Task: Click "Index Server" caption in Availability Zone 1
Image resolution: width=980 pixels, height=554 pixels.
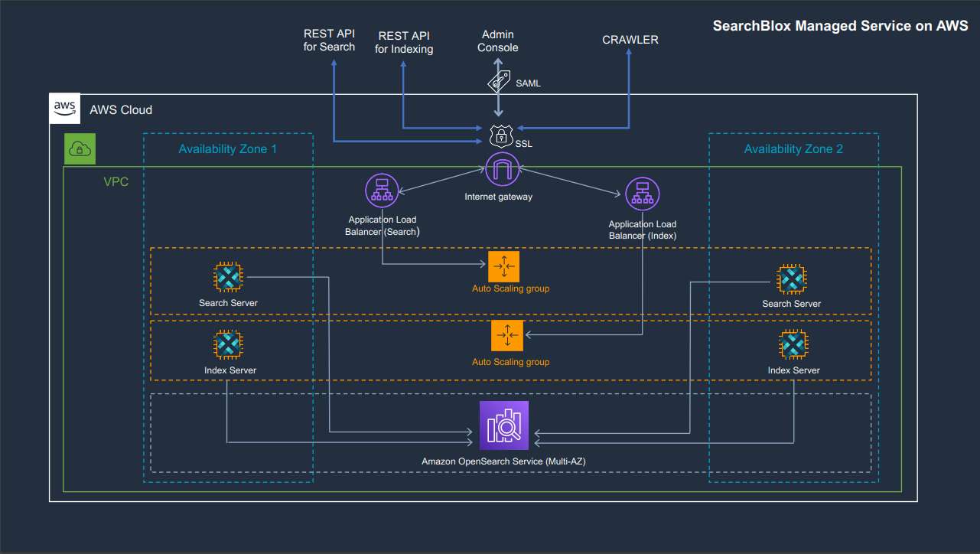Action: (x=230, y=370)
